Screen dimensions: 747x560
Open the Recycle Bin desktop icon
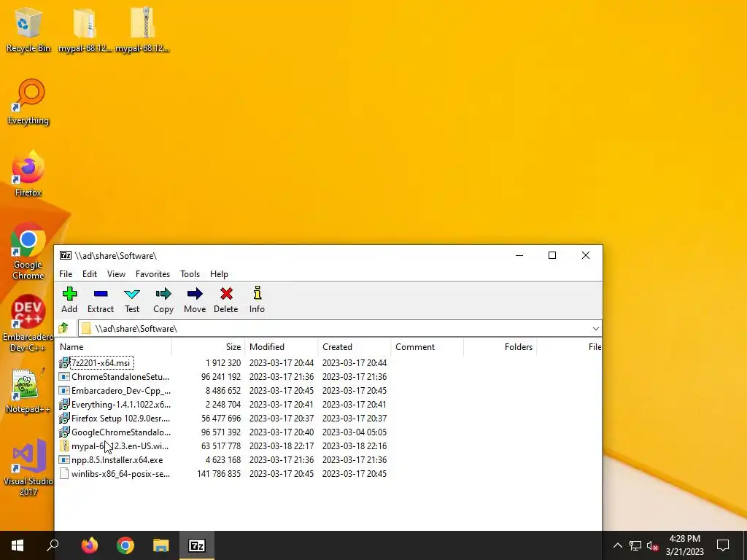(28, 29)
